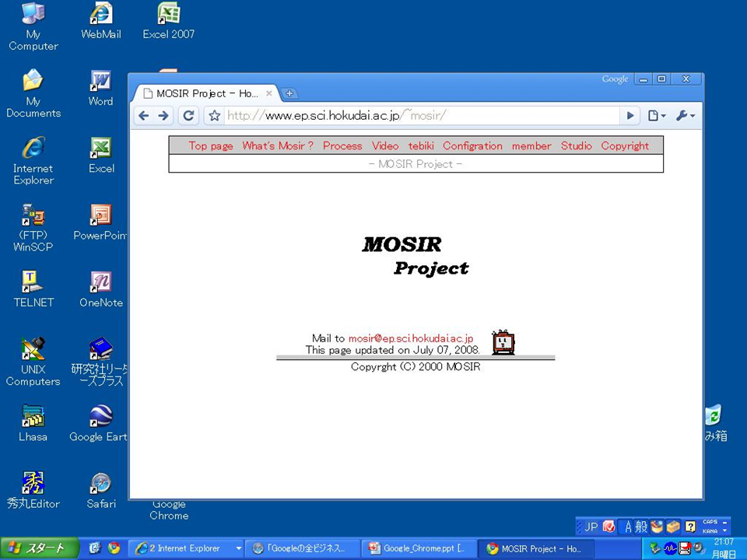The height and width of the screenshot is (560, 747).
Task: Open UNIX Computers desktop icon
Action: 33,362
